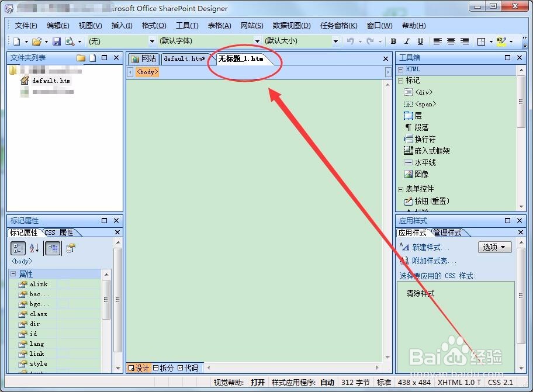This screenshot has width=533, height=392.
Task: Switch to 拆分 view
Action: (163, 368)
